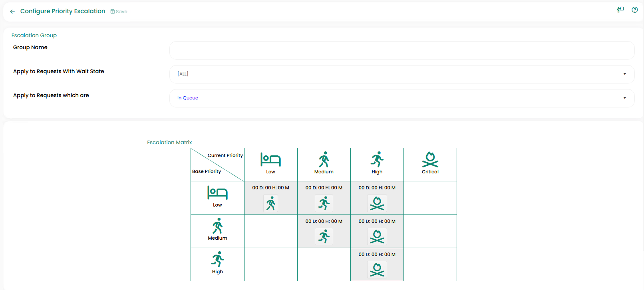Type in the Group Name field

tap(402, 50)
